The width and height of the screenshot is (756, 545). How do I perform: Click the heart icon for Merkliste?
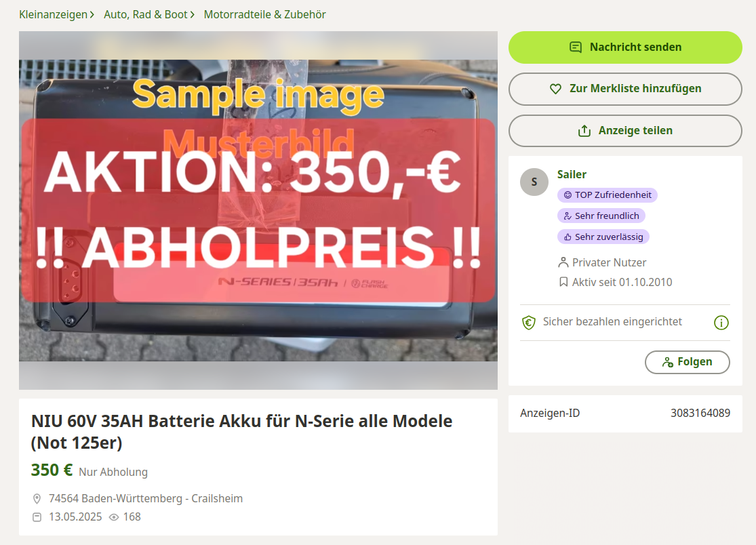click(x=555, y=89)
